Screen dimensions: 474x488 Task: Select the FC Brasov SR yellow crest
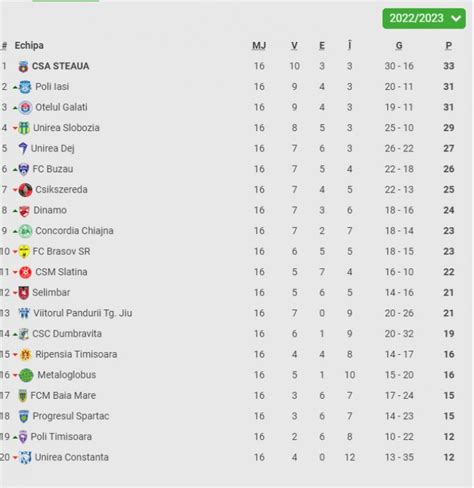(x=24, y=252)
